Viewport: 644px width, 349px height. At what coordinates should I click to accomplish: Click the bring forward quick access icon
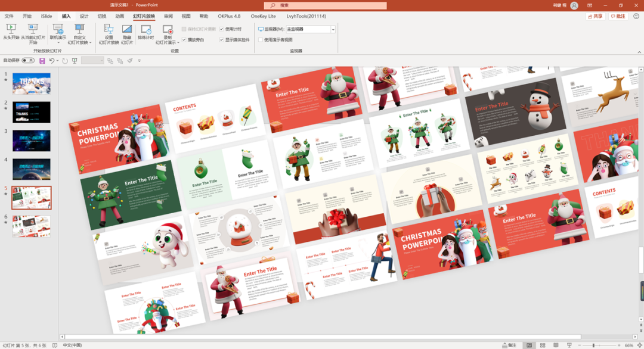click(110, 61)
